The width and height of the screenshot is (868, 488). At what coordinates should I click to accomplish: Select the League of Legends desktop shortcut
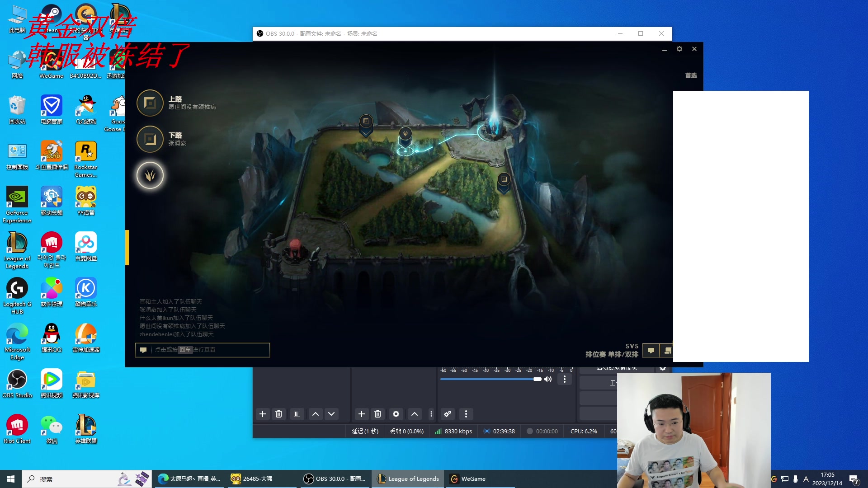pyautogui.click(x=17, y=250)
